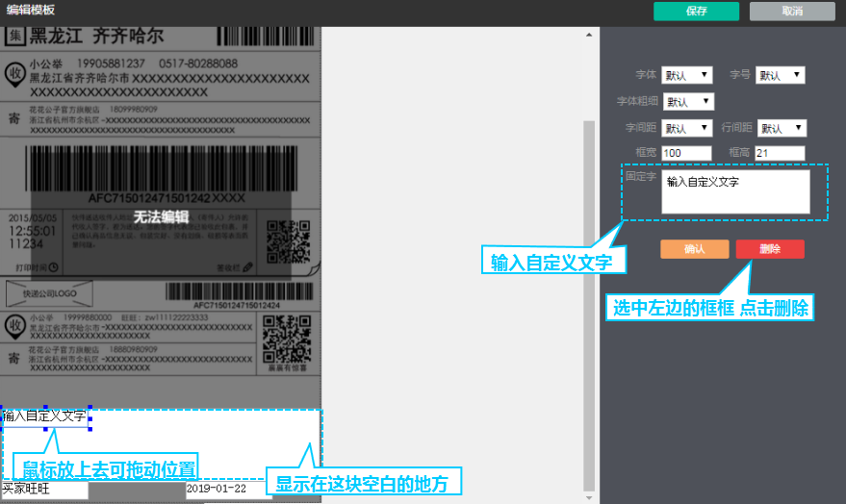Open the 字间距 letter spacing dropdown
Screen dimensions: 846x504
pos(687,128)
